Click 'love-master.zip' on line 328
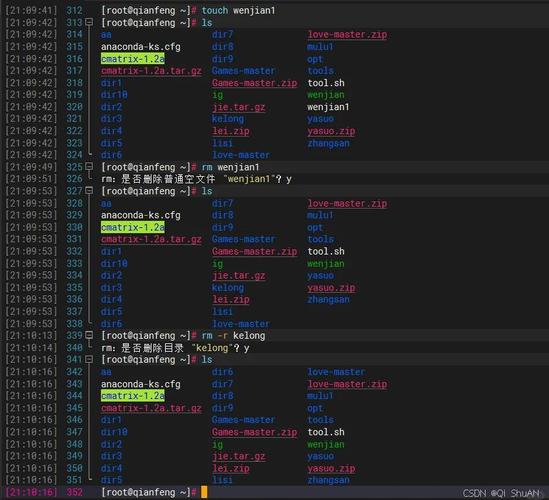 pyautogui.click(x=347, y=203)
